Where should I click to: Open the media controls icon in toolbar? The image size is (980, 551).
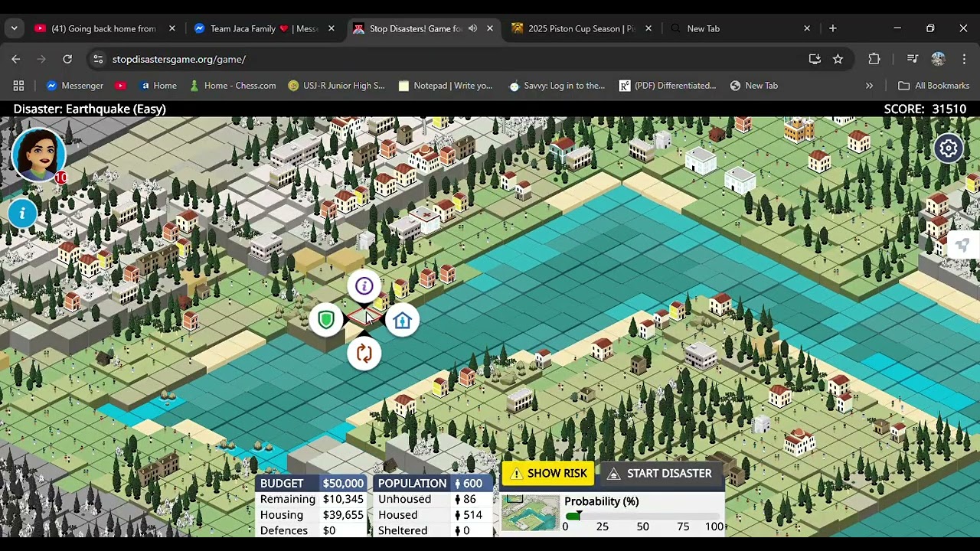tap(912, 59)
